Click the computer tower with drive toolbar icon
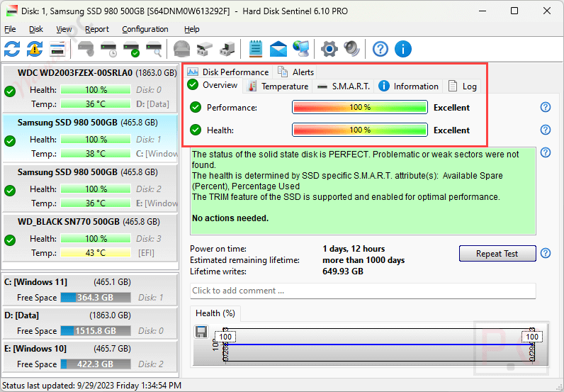564x392 pixels. [x=227, y=49]
